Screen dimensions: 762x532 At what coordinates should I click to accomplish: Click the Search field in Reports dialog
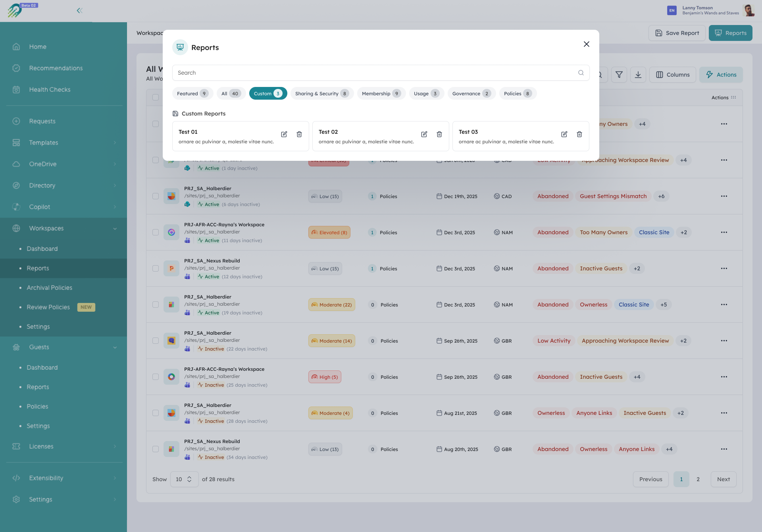(381, 73)
